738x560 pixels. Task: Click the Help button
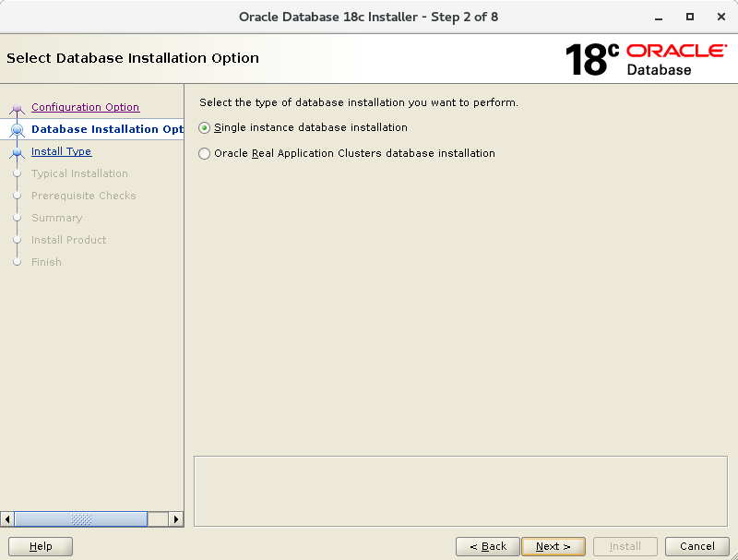pos(41,546)
